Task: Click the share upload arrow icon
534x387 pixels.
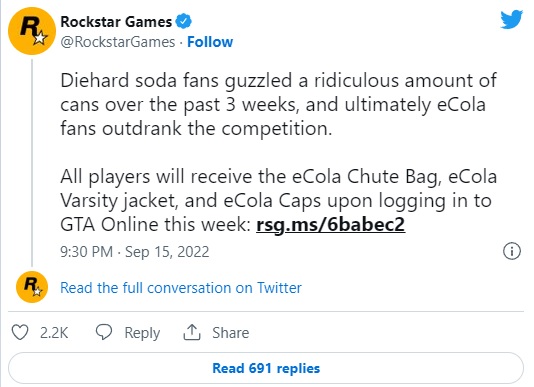Action: [192, 332]
